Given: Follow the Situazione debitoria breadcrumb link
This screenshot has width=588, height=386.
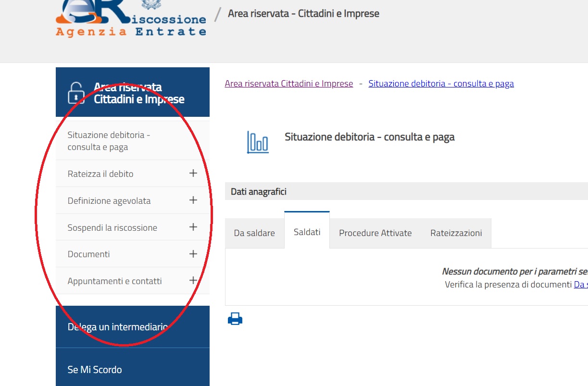Looking at the screenshot, I should (441, 83).
